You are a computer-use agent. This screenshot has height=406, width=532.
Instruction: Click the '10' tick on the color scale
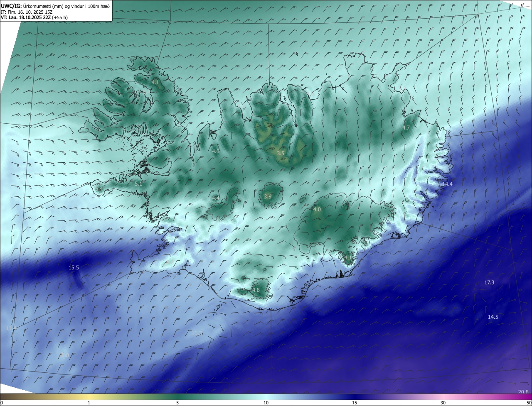266,403
